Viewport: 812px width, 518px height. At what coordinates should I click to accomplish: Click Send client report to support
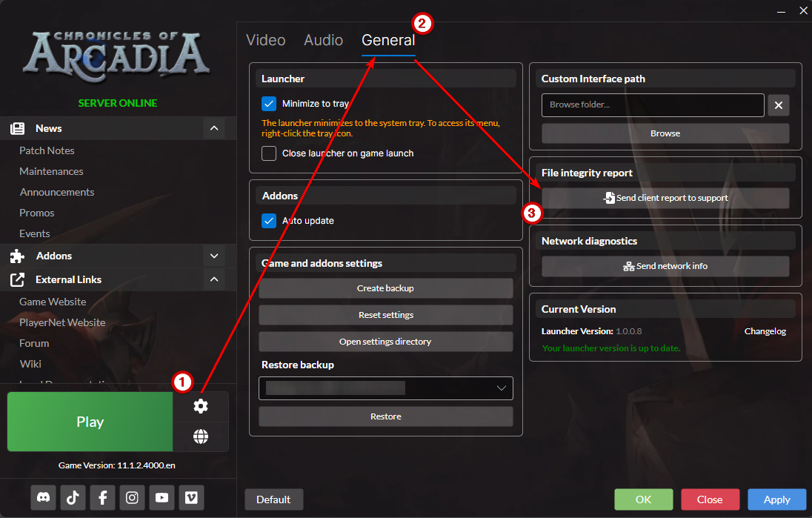[x=665, y=198]
